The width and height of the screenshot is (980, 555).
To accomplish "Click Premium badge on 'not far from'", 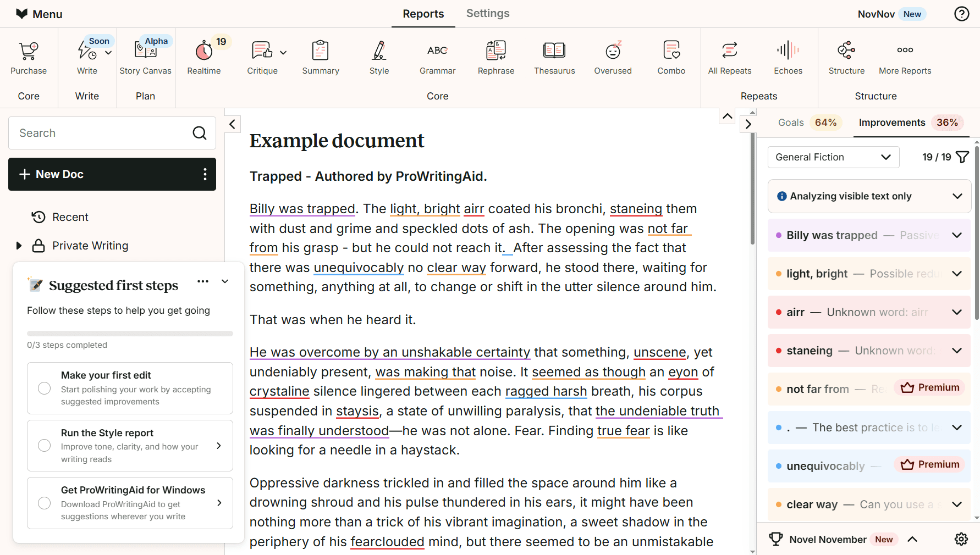I will [930, 388].
